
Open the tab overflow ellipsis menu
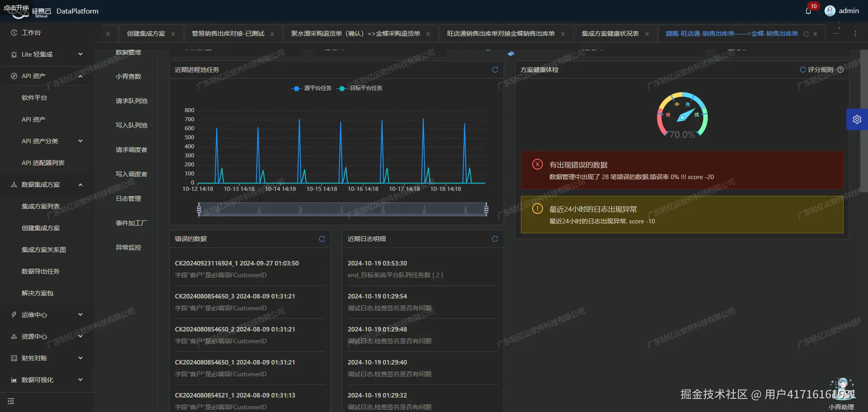(835, 33)
